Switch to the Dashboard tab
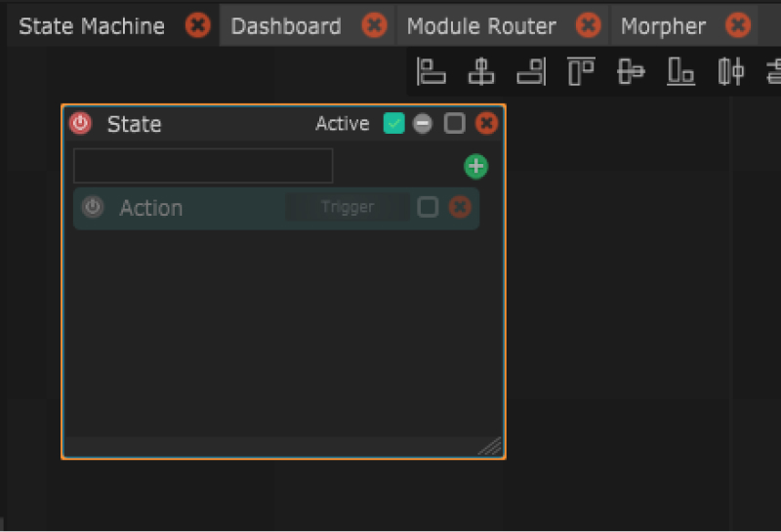 click(x=286, y=26)
